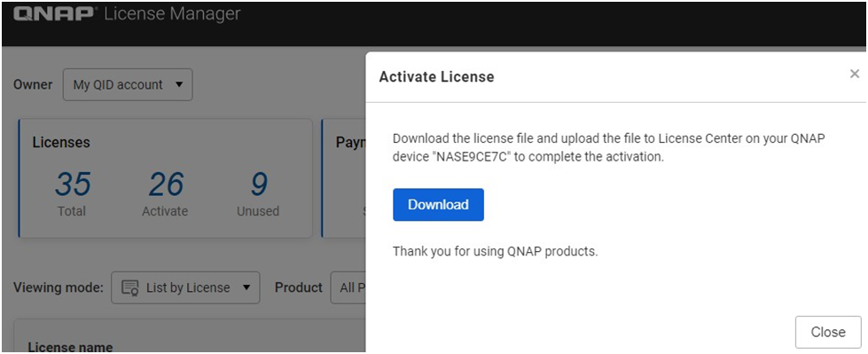Screen dimensions: 868x354
Task: Click the 'License Manager' title text
Action: coord(173,14)
